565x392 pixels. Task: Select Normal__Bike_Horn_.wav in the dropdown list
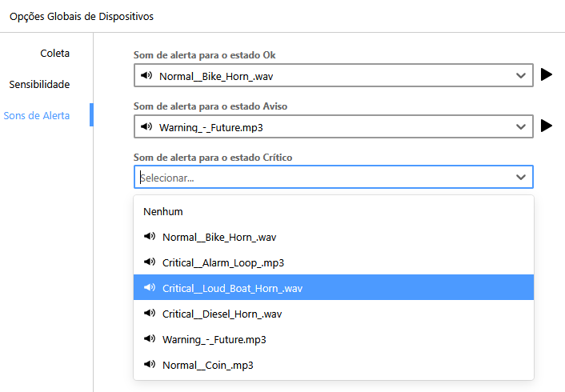[x=219, y=237]
